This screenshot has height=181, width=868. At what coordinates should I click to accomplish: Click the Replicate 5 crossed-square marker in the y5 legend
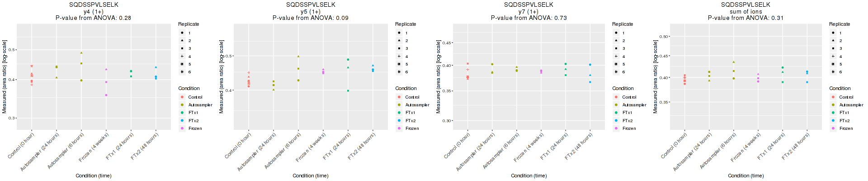pyautogui.click(x=399, y=64)
